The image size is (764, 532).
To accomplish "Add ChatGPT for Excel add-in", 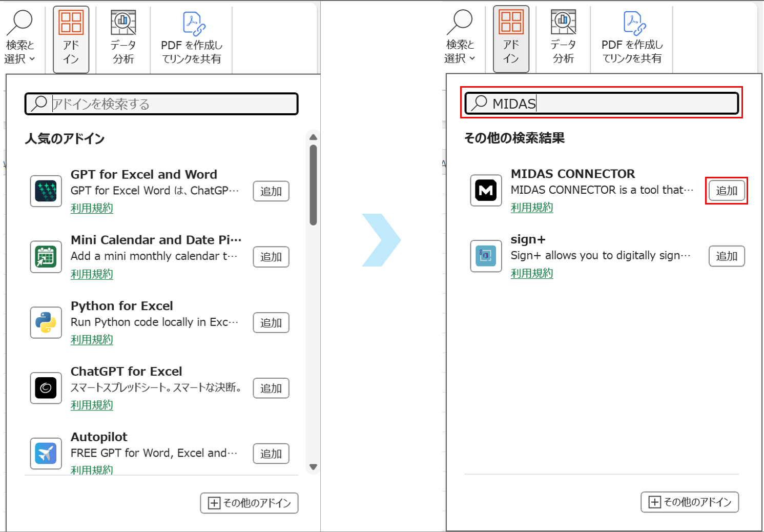I will click(x=271, y=388).
